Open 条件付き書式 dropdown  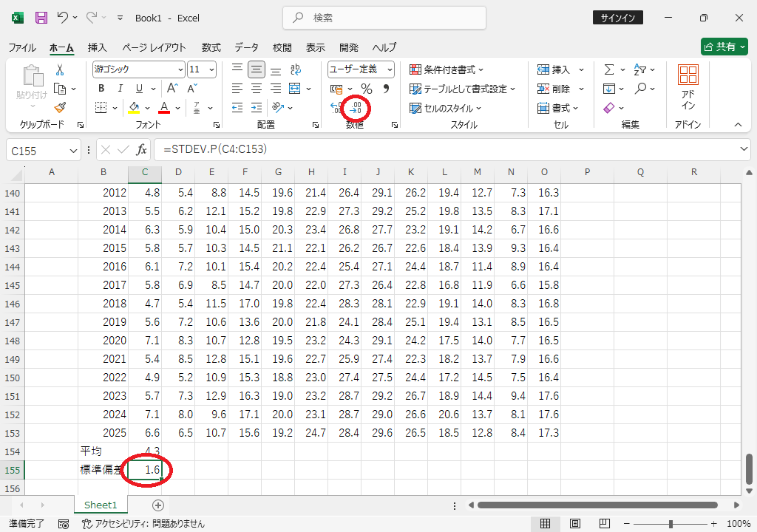pyautogui.click(x=447, y=69)
